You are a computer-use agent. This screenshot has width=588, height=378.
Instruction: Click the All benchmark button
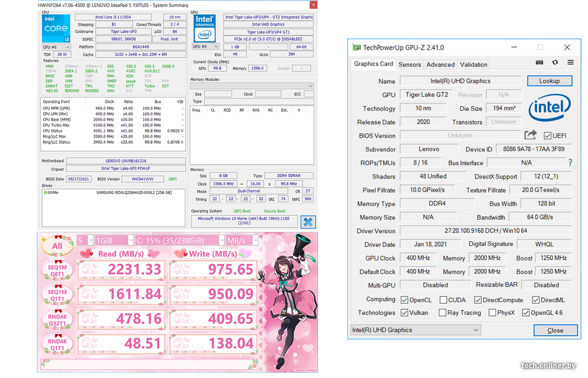pyautogui.click(x=57, y=246)
